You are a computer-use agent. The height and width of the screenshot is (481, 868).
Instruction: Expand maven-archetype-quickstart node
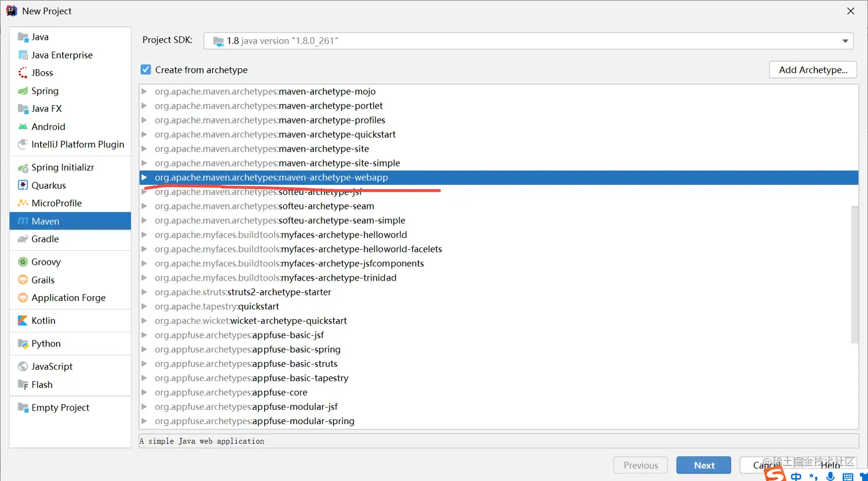pos(145,134)
